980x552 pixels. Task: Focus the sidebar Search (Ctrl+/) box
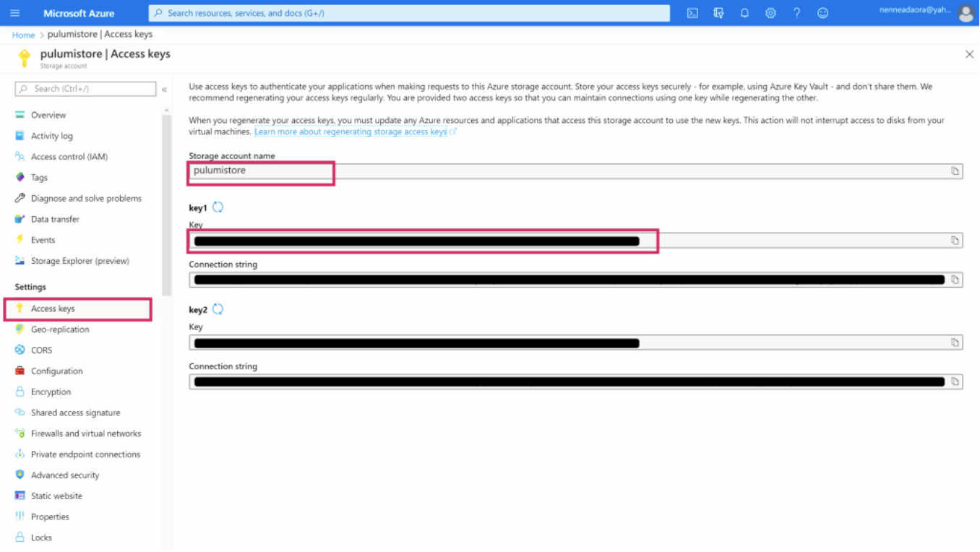tap(85, 89)
